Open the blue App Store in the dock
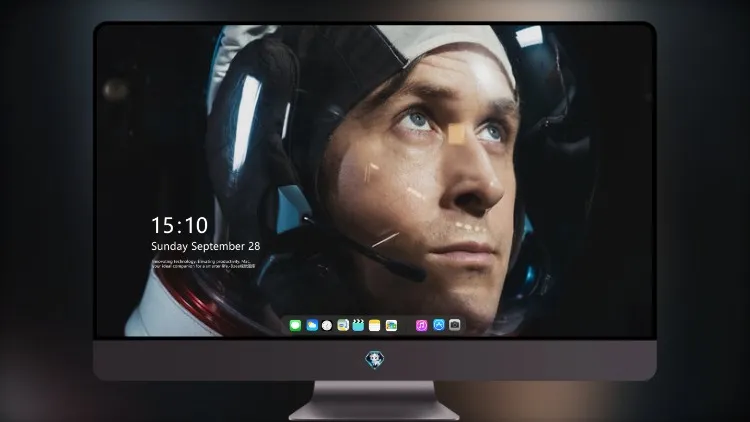The height and width of the screenshot is (422, 750). pyautogui.click(x=439, y=325)
